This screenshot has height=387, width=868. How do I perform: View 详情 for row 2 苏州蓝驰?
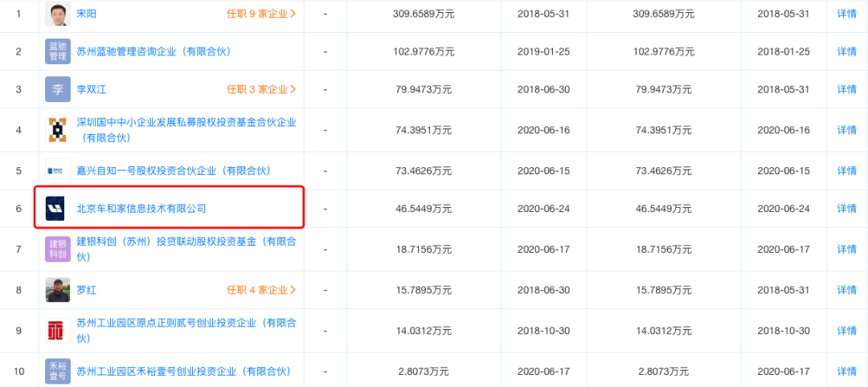(846, 51)
